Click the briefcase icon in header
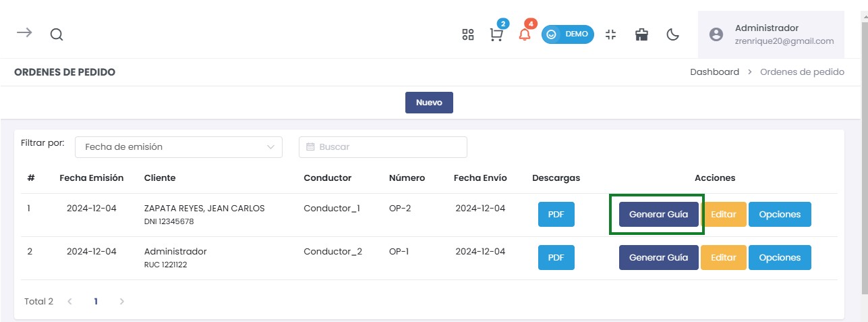The height and width of the screenshot is (322, 868). point(641,34)
